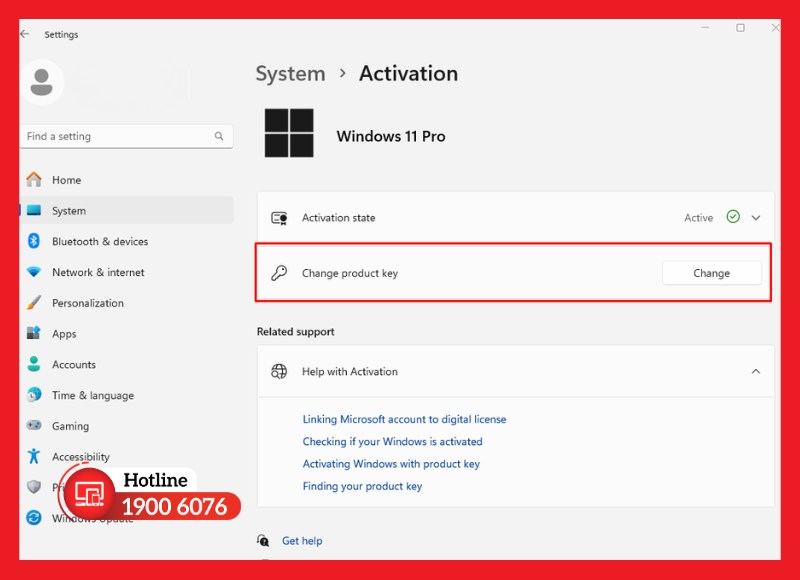The width and height of the screenshot is (800, 580).
Task: Open Time & language settings
Action: pyautogui.click(x=127, y=394)
